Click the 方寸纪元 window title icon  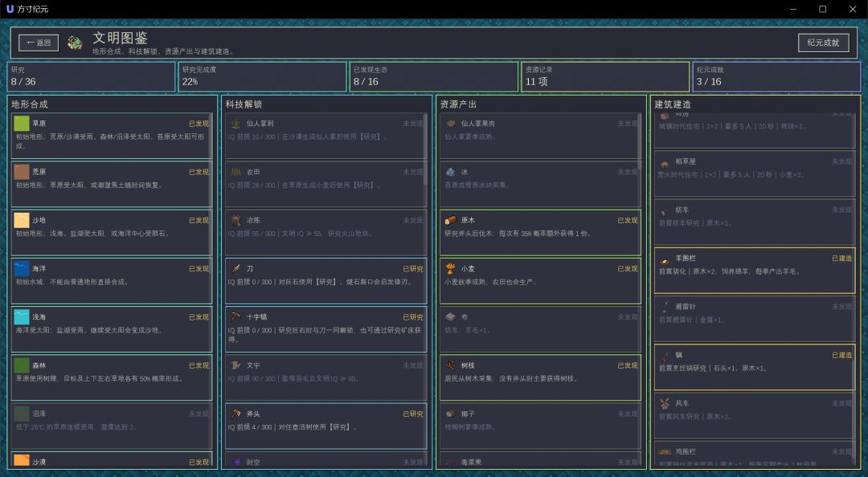10,9
